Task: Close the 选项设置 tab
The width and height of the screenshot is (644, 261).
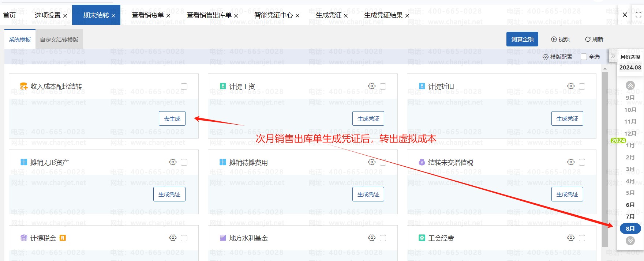Action: (65, 16)
